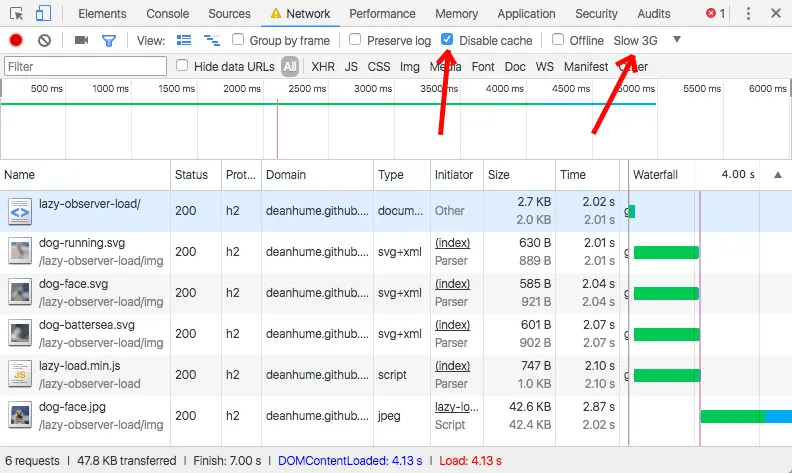
Task: Go to the Security tab
Action: tap(596, 14)
